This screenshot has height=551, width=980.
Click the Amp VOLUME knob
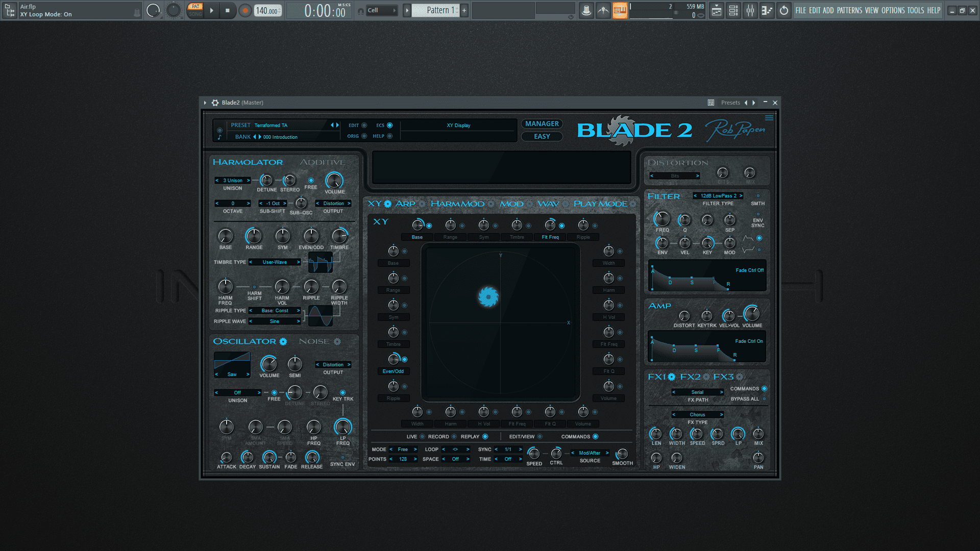751,314
